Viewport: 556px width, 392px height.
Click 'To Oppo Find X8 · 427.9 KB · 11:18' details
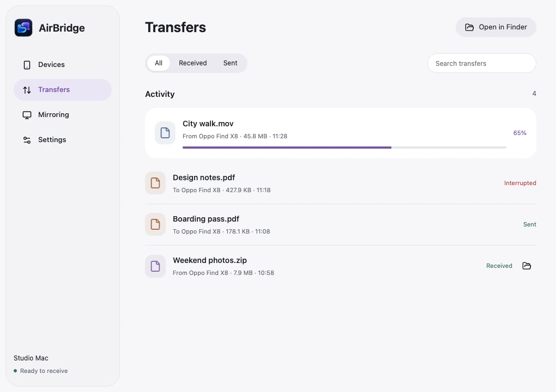click(x=222, y=190)
